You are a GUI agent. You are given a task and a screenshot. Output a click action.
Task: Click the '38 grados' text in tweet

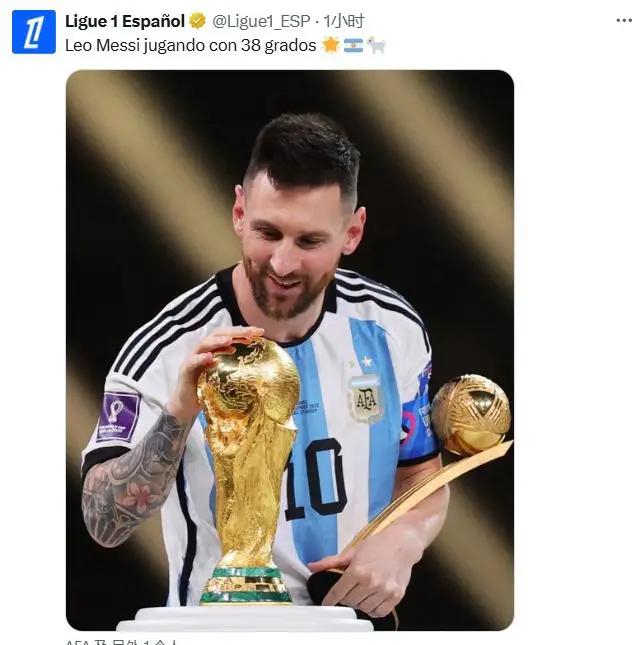tap(279, 45)
